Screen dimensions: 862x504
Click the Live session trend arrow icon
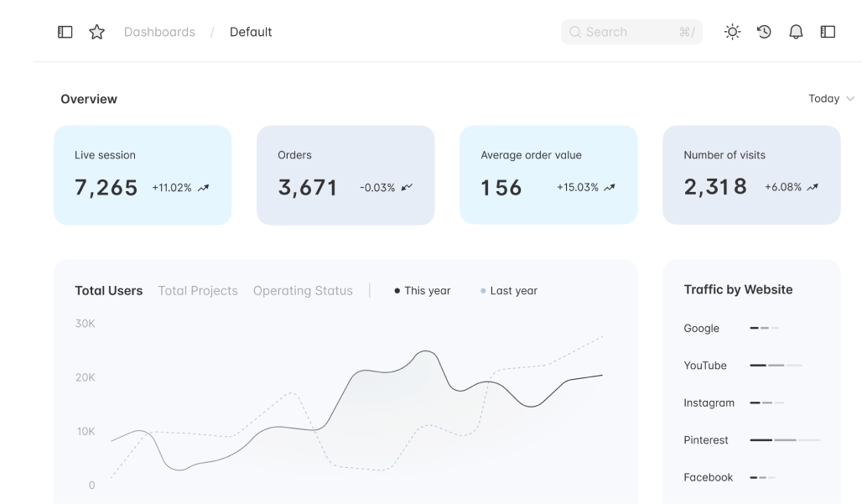coord(204,188)
